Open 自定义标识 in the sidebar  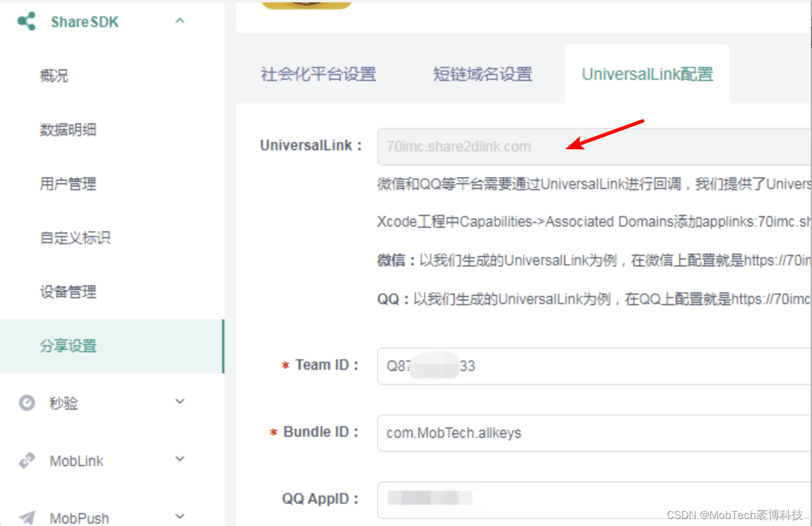coord(75,238)
